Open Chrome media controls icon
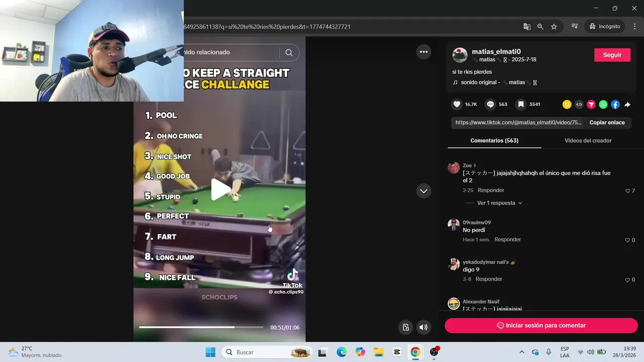The height and width of the screenshot is (362, 644). [x=575, y=27]
